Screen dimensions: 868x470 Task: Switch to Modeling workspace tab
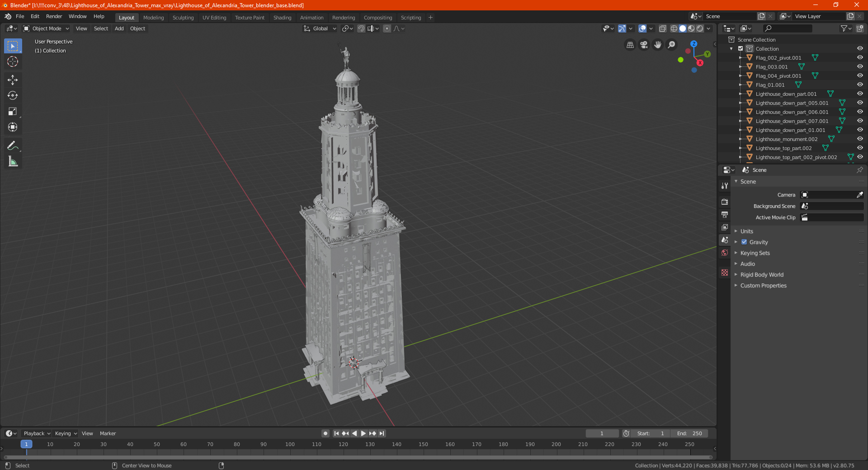[x=153, y=18]
